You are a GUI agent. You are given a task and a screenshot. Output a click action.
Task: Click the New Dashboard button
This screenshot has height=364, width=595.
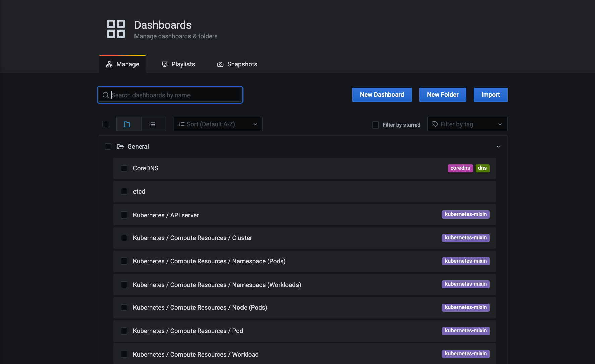(382, 95)
